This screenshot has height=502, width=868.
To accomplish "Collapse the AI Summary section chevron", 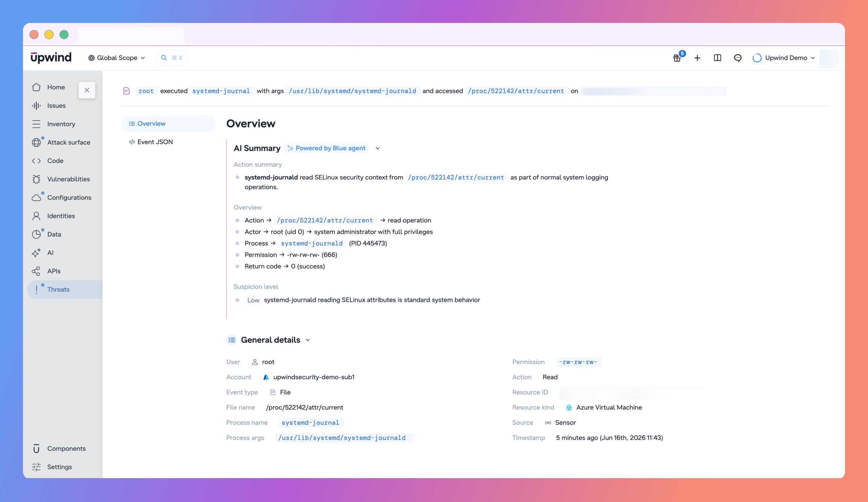I will click(378, 148).
